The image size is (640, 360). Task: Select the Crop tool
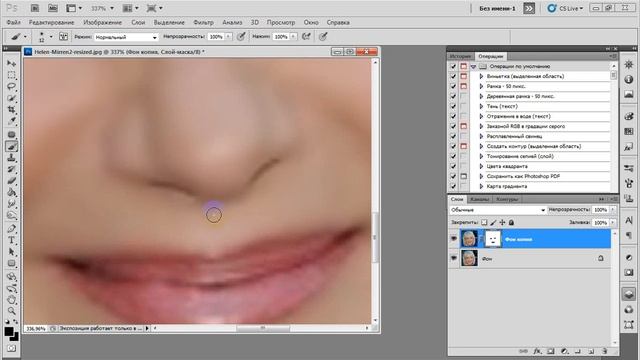pos(11,109)
